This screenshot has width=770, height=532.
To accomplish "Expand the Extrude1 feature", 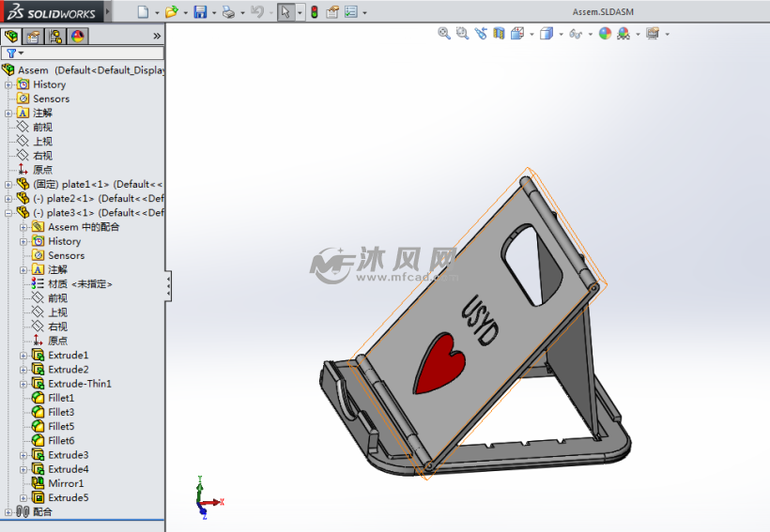I will coord(23,356).
